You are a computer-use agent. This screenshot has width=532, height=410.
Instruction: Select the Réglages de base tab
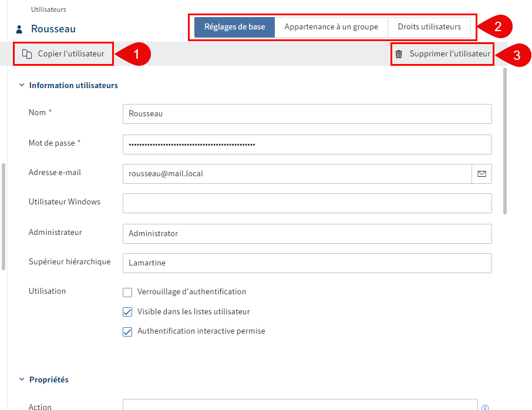(x=234, y=26)
